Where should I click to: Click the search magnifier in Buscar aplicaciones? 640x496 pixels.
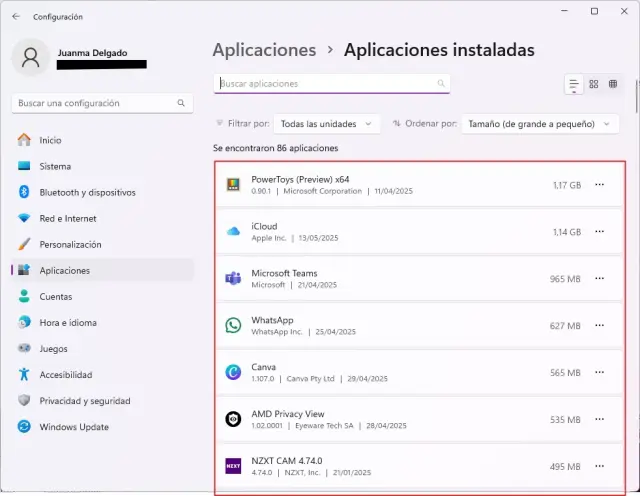tap(441, 84)
